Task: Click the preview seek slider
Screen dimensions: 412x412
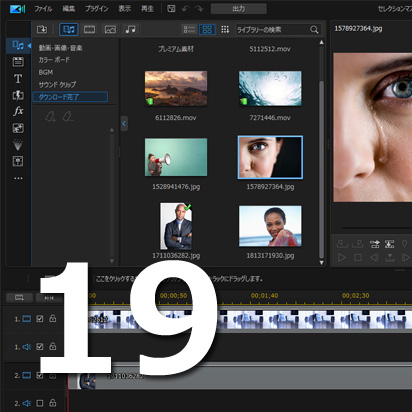Action: 377,228
